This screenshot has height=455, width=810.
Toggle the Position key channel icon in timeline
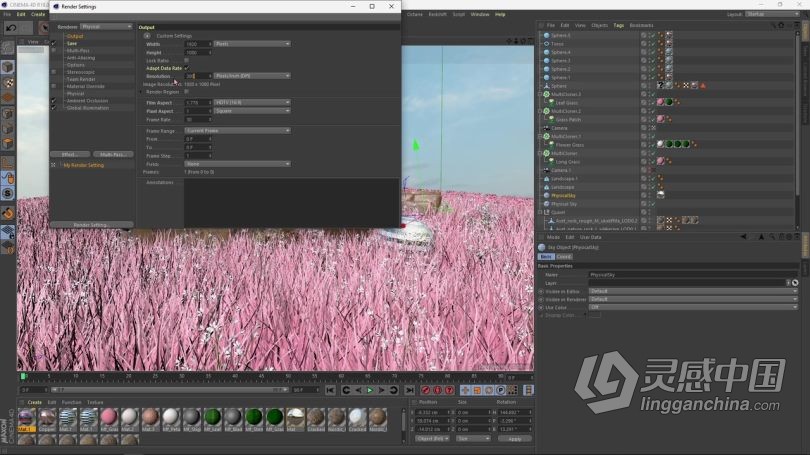coord(465,390)
